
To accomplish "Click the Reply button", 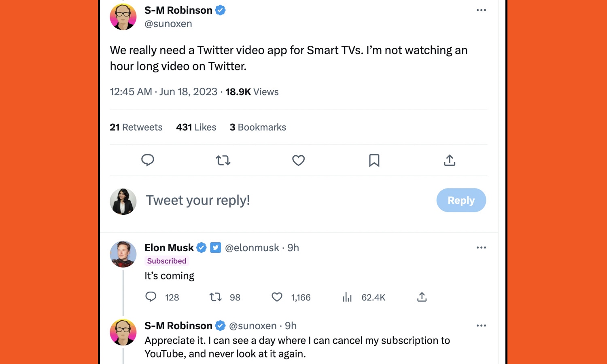I will (461, 200).
